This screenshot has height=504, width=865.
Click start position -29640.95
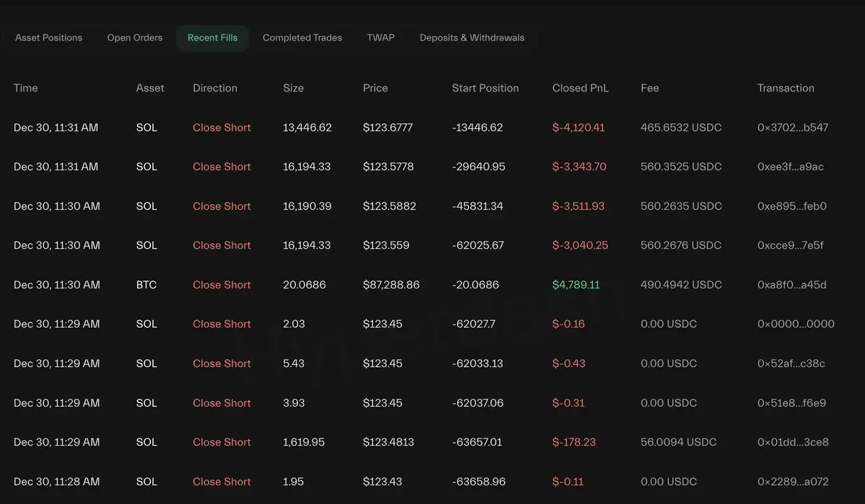478,167
